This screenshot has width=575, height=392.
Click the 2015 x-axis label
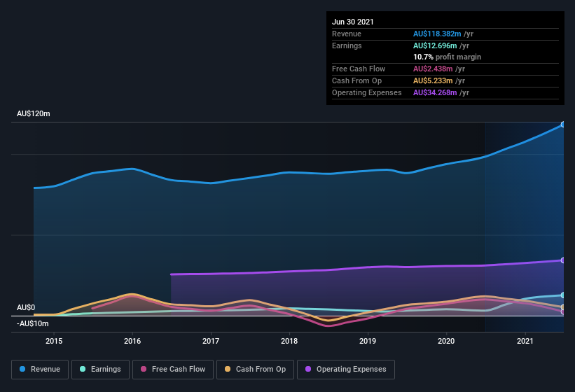tap(54, 341)
